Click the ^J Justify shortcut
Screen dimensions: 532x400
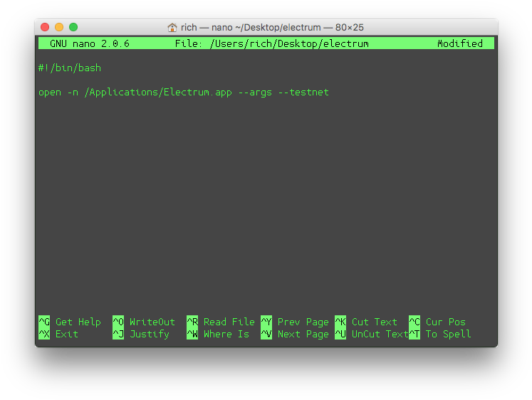tap(141, 334)
